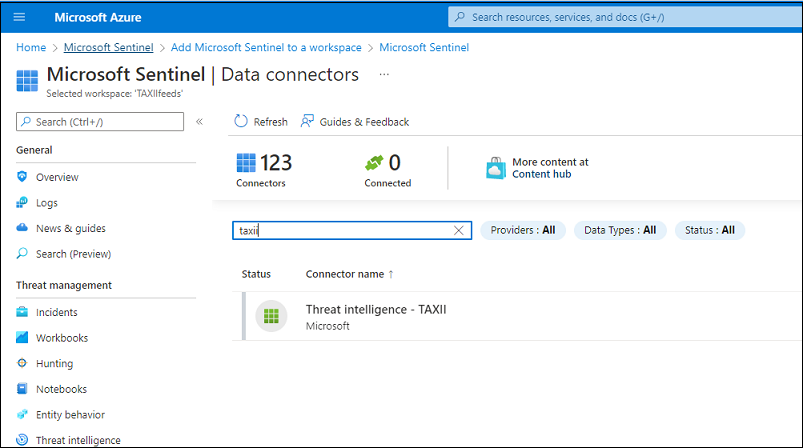
Task: Click the Entity behavior icon
Action: point(22,414)
